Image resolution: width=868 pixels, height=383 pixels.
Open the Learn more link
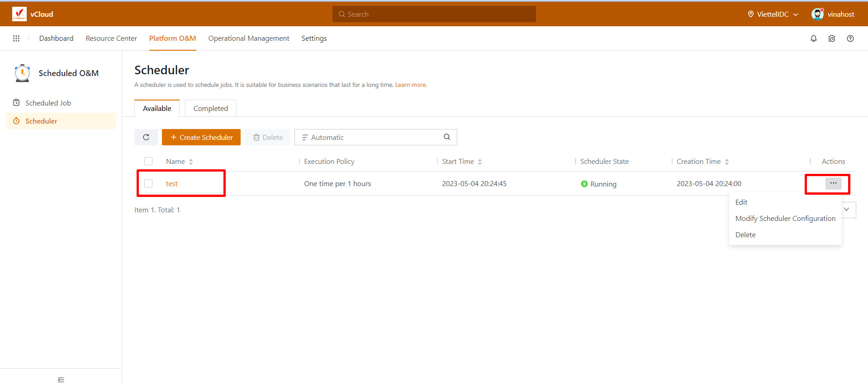410,85
